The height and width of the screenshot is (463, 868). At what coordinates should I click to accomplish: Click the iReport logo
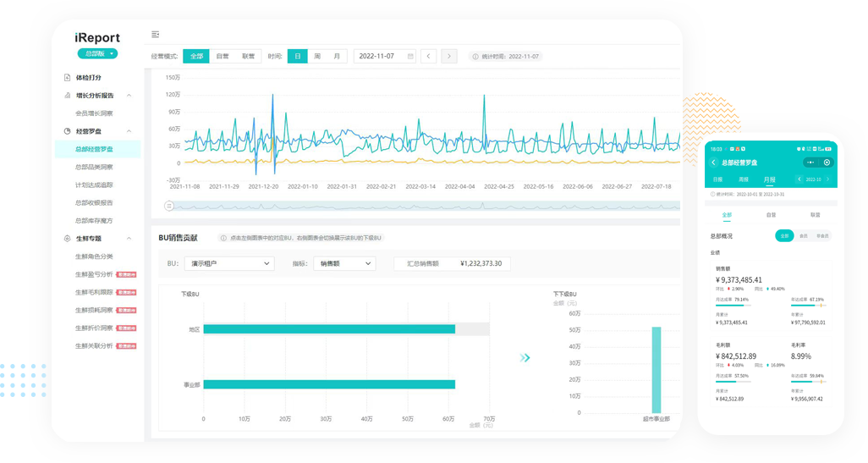click(97, 37)
